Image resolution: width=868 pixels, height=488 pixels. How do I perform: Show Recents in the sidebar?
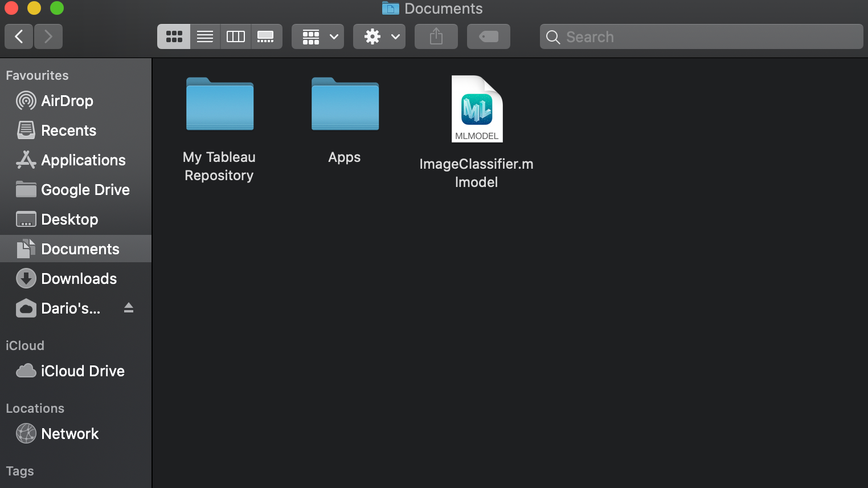pyautogui.click(x=76, y=131)
